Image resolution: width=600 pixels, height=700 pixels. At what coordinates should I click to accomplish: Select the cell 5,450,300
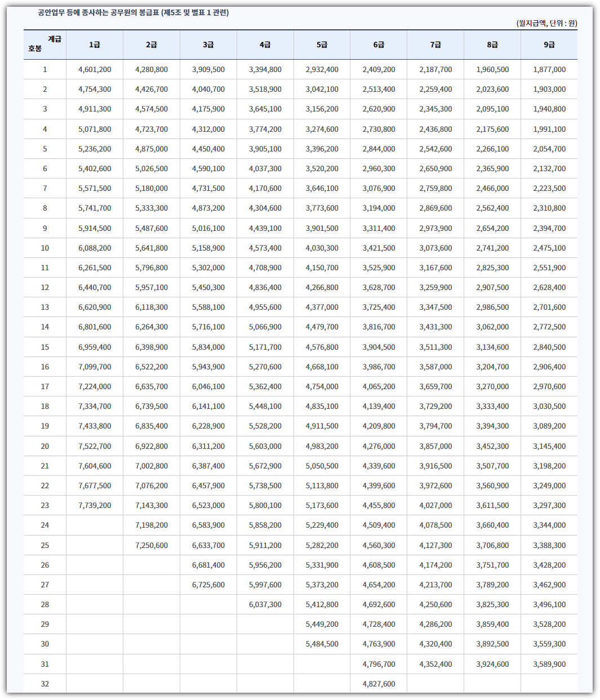tap(208, 288)
